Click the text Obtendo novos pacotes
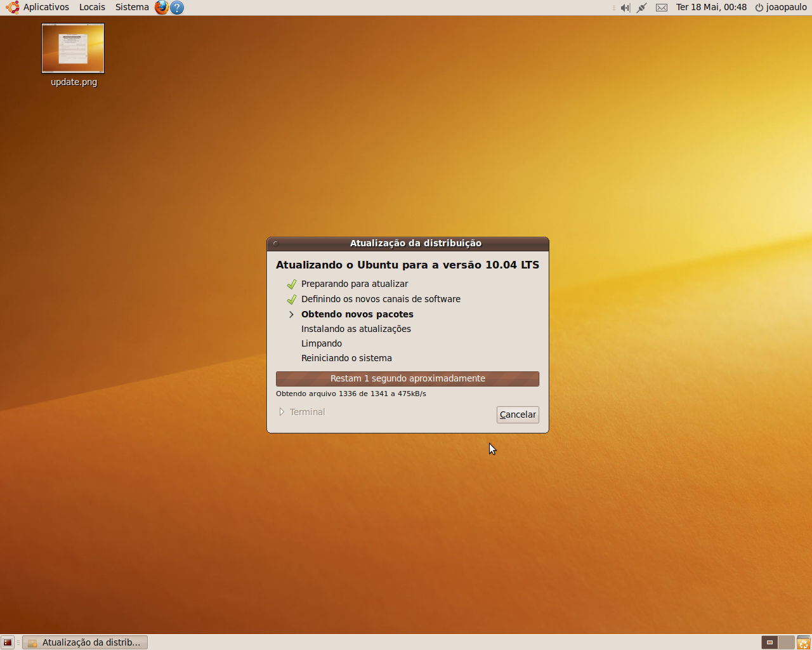Image resolution: width=812 pixels, height=650 pixels. click(x=357, y=314)
